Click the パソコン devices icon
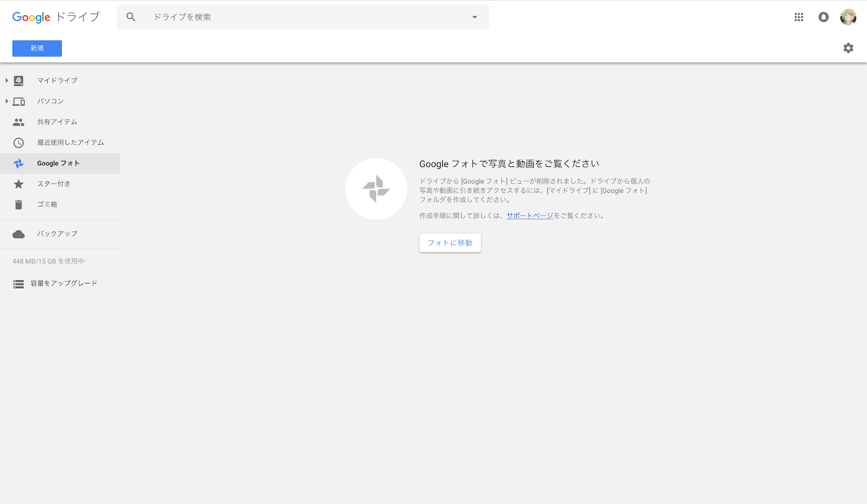Screen dimensions: 867x504 [19, 101]
